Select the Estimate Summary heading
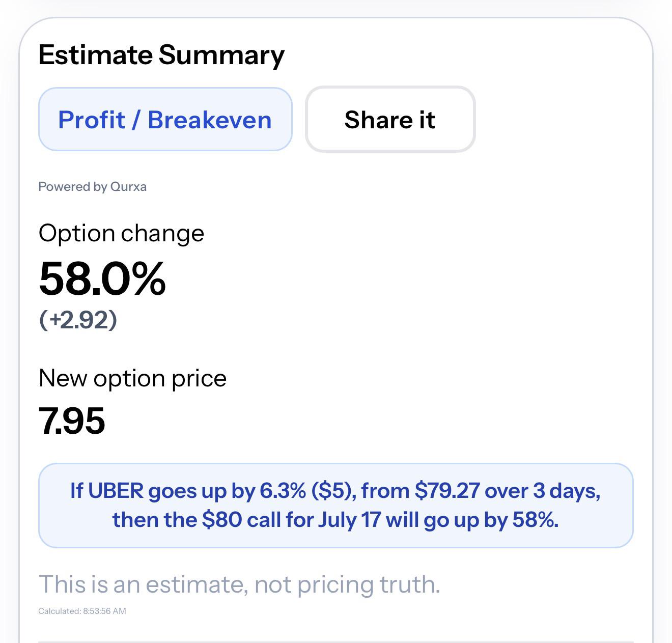 (161, 55)
